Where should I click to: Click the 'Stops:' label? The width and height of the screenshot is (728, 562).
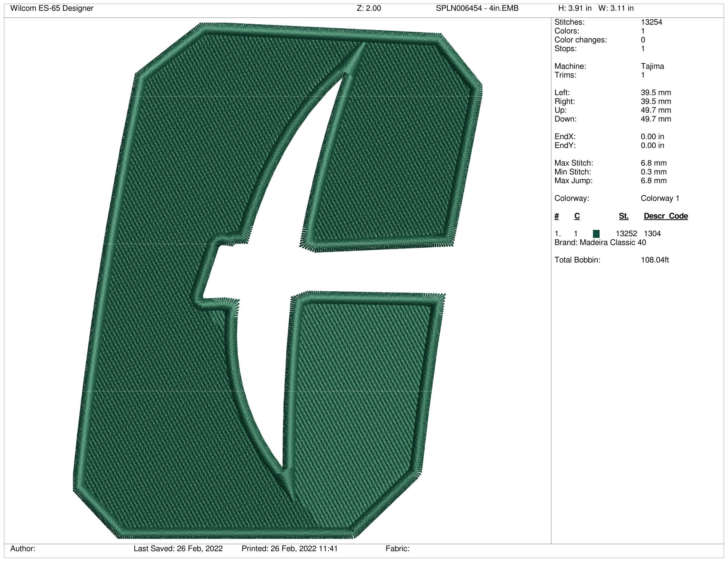coord(565,48)
